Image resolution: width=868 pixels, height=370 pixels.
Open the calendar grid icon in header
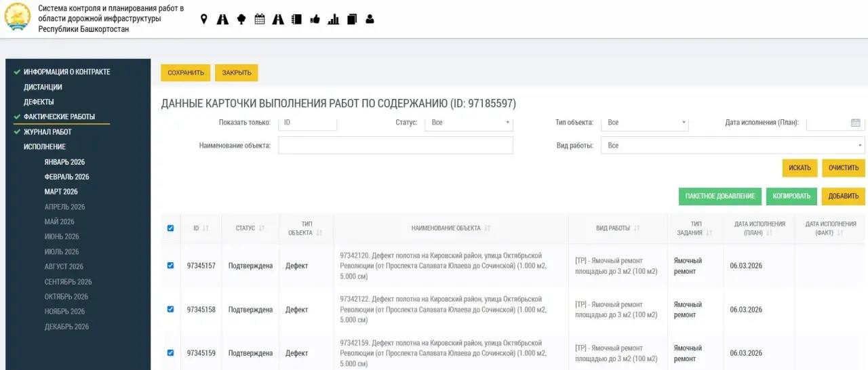pyautogui.click(x=259, y=20)
